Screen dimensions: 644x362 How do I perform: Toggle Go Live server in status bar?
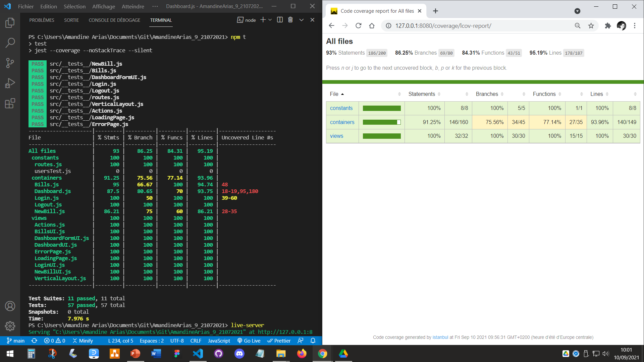249,341
